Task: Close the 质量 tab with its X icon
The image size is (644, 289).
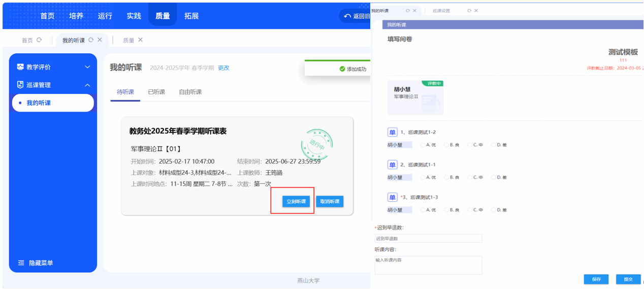Action: click(x=141, y=40)
